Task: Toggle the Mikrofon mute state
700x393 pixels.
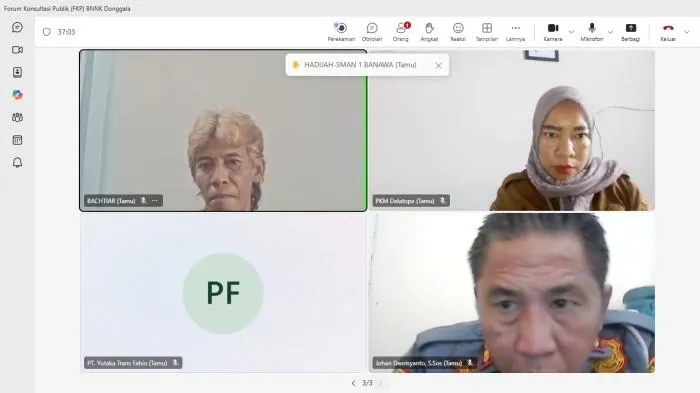Action: [x=592, y=32]
